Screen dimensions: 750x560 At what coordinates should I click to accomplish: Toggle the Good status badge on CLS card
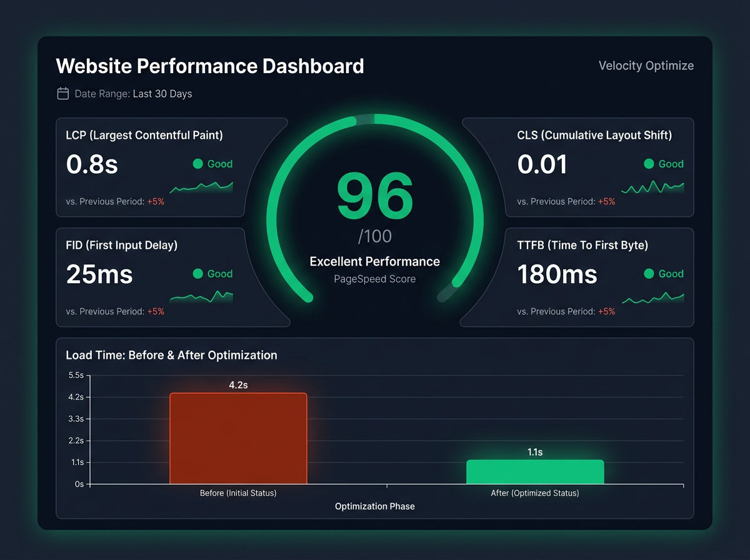(664, 164)
